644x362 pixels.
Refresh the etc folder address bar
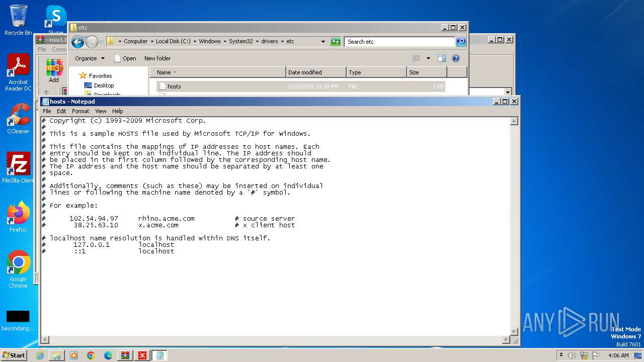[336, 42]
